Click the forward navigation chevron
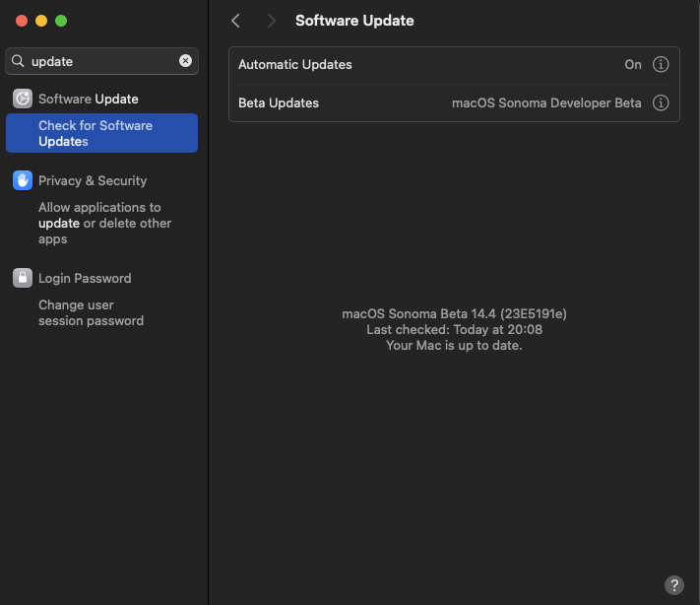The height and width of the screenshot is (605, 700). 271,21
